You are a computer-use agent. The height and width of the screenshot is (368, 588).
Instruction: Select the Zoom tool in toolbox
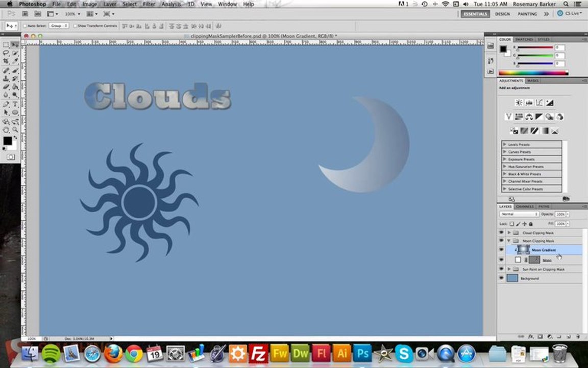click(x=15, y=130)
